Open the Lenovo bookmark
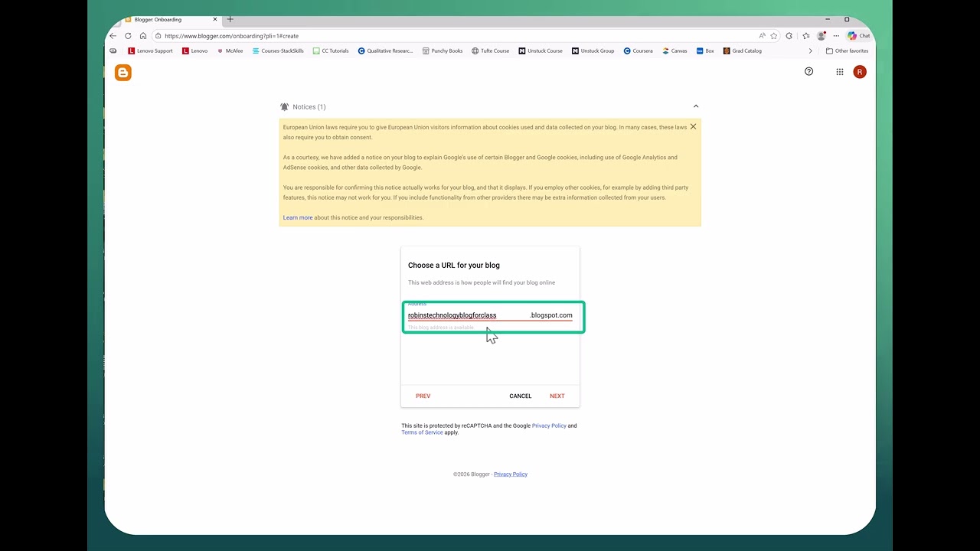This screenshot has height=551, width=980. click(194, 51)
